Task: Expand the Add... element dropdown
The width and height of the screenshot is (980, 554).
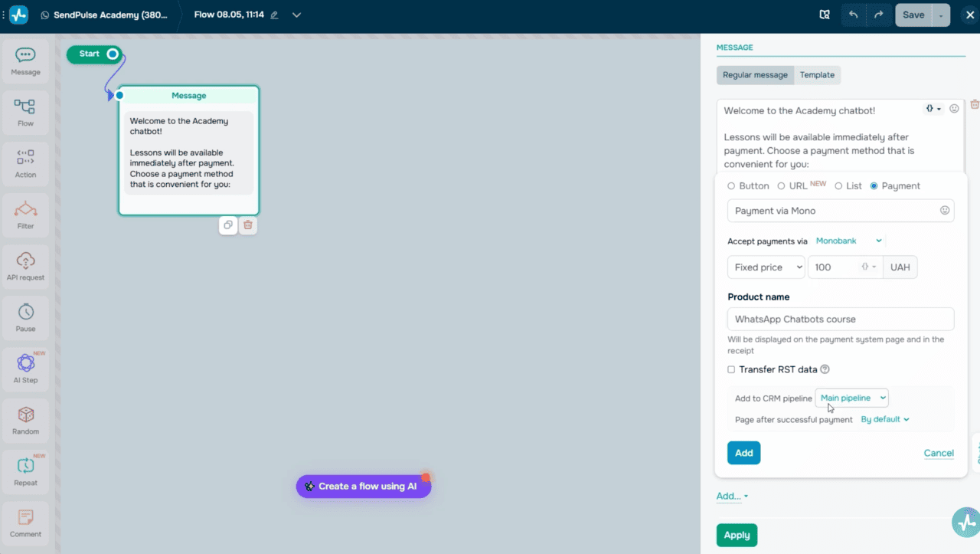Action: pos(732,497)
